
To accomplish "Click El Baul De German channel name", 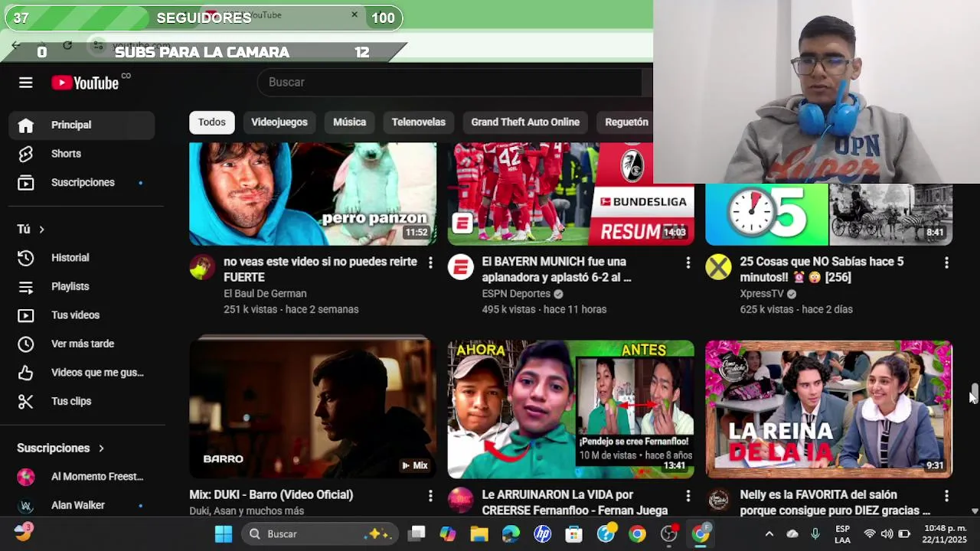I will [x=265, y=293].
